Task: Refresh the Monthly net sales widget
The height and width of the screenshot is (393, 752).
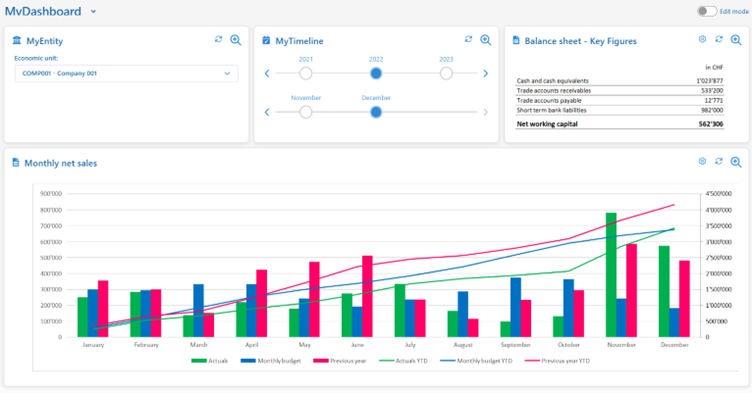Action: click(718, 161)
